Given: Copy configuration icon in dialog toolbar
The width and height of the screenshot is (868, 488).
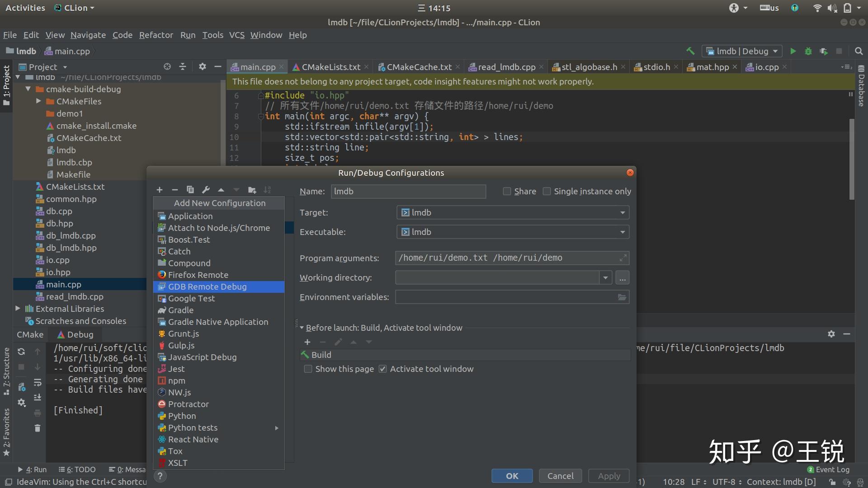Looking at the screenshot, I should click(190, 190).
